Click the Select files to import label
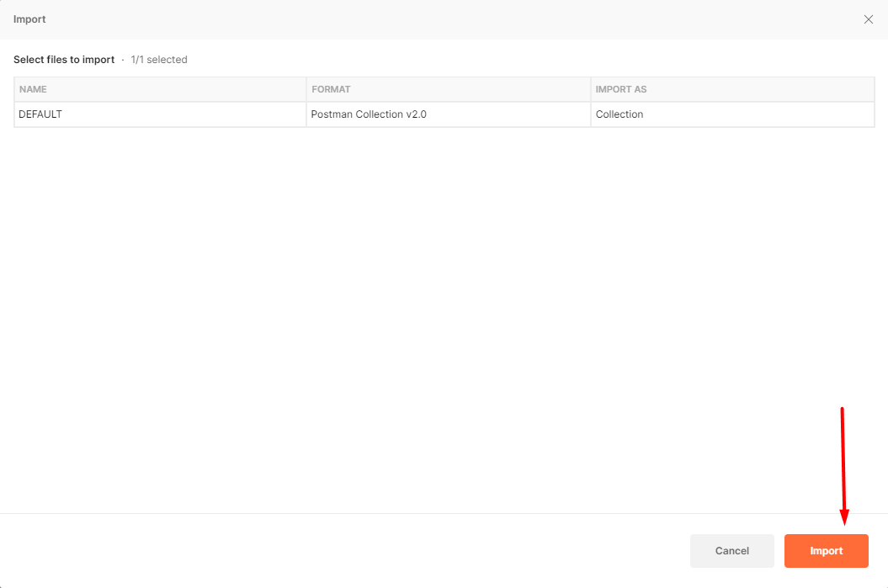The image size is (888, 588). [64, 59]
